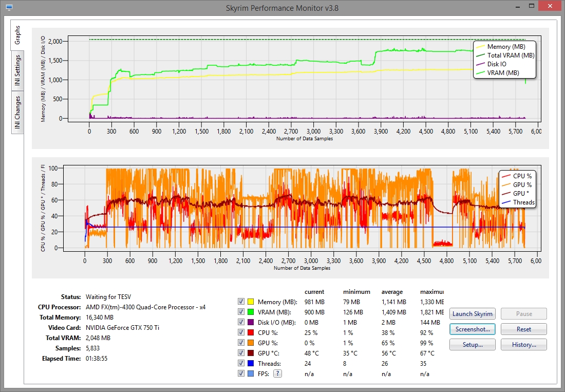The width and height of the screenshot is (565, 392).
Task: Click the Launch Skyrim button
Action: coord(472,314)
